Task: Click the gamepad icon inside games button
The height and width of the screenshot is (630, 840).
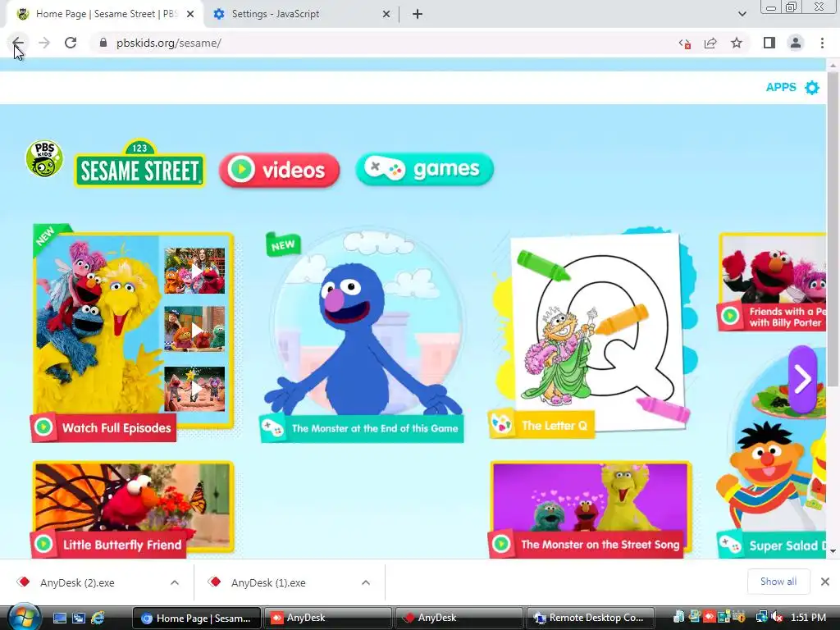Action: (385, 168)
